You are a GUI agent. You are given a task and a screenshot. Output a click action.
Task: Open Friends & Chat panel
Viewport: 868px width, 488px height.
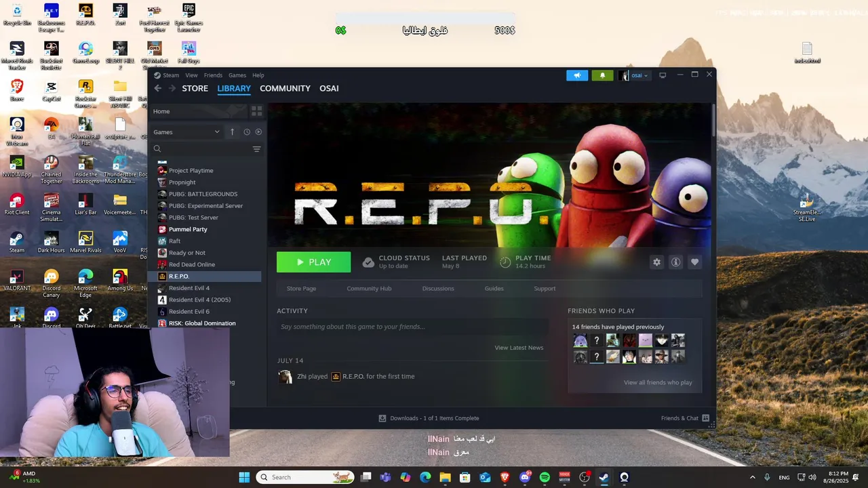pyautogui.click(x=685, y=418)
